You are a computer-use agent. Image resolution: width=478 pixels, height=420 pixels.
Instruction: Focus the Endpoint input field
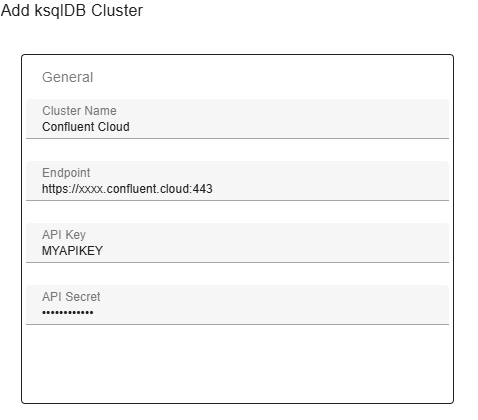coord(237,181)
